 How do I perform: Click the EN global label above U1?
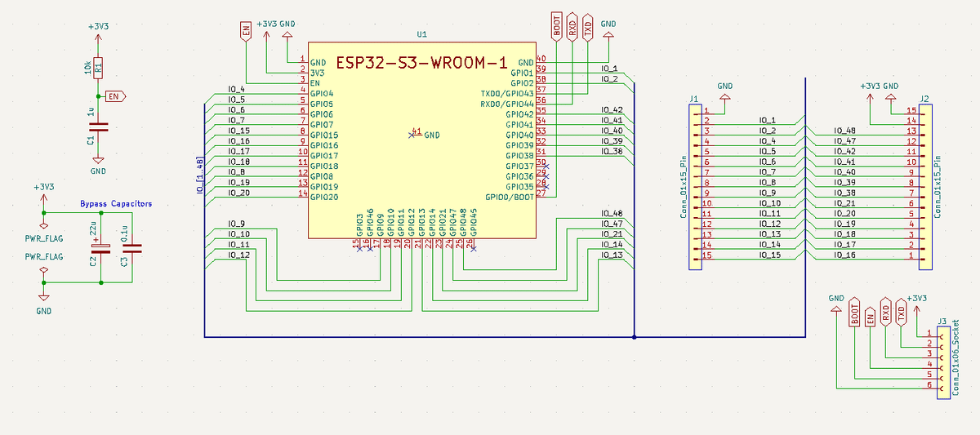tap(246, 31)
